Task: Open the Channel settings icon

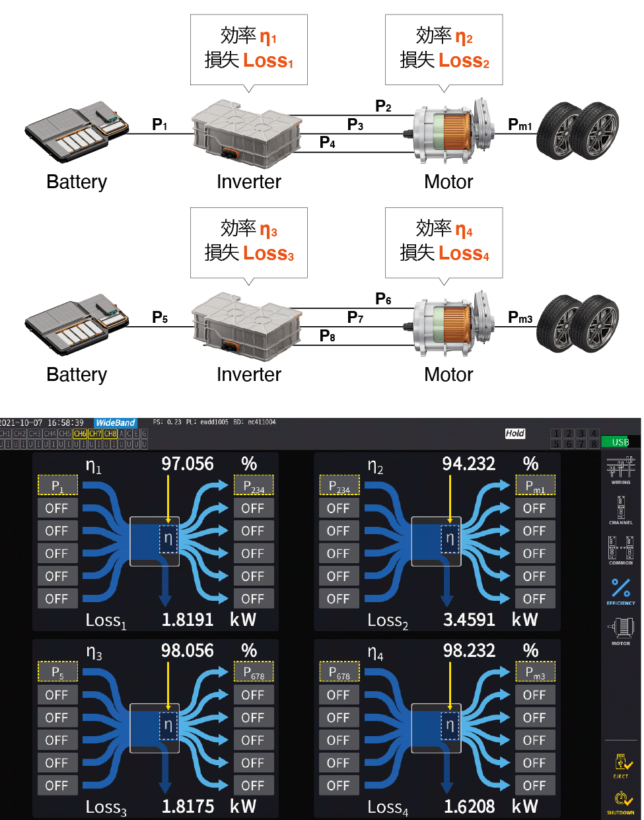Action: pos(620,510)
